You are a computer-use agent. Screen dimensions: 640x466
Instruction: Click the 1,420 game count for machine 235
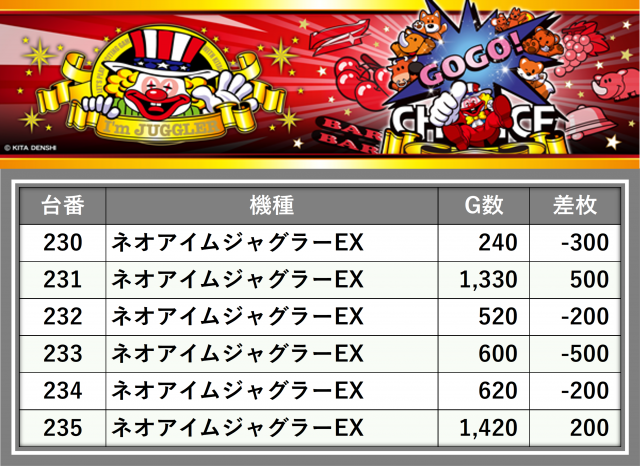tap(488, 428)
